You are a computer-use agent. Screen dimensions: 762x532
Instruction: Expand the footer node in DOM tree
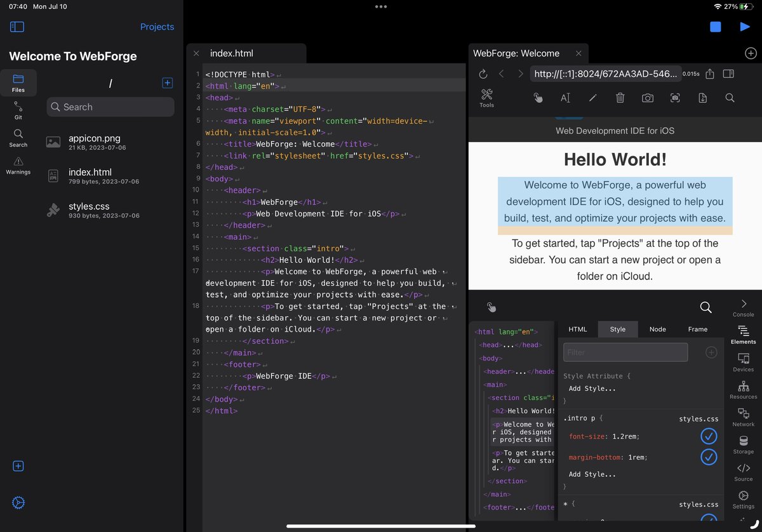[519, 507]
